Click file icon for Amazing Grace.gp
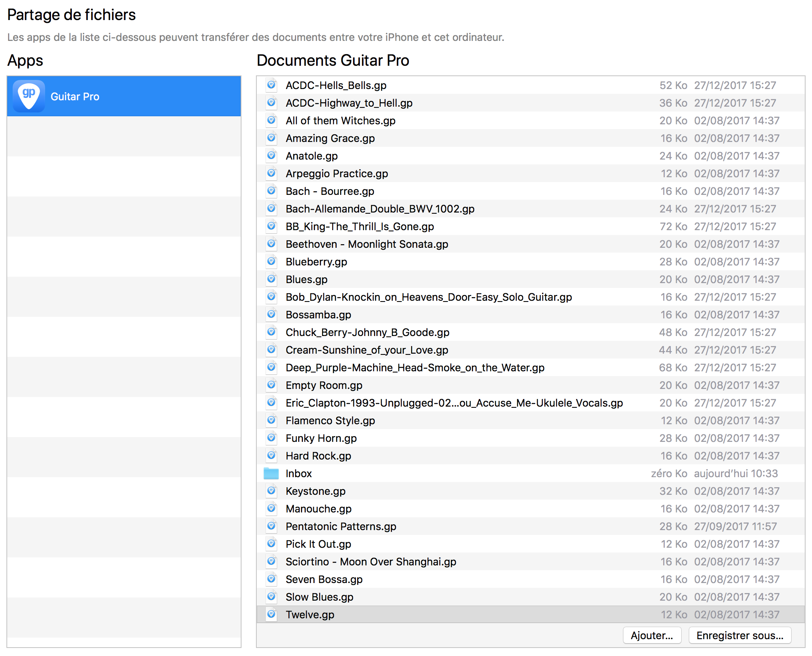812x656 pixels. point(272,138)
